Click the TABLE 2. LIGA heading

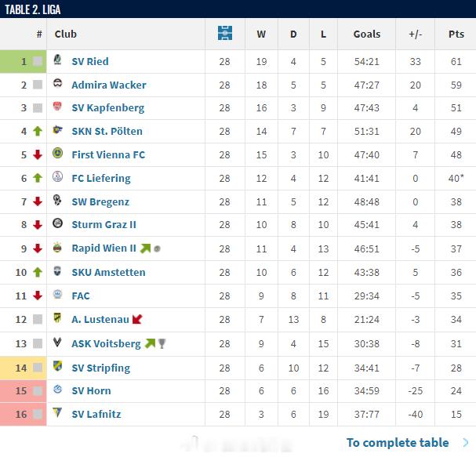32,9
